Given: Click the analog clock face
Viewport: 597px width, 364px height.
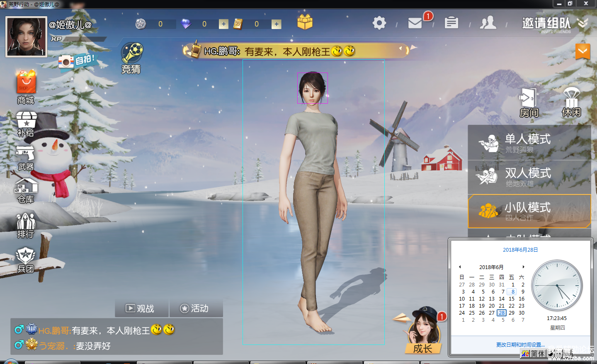Looking at the screenshot, I should click(557, 286).
